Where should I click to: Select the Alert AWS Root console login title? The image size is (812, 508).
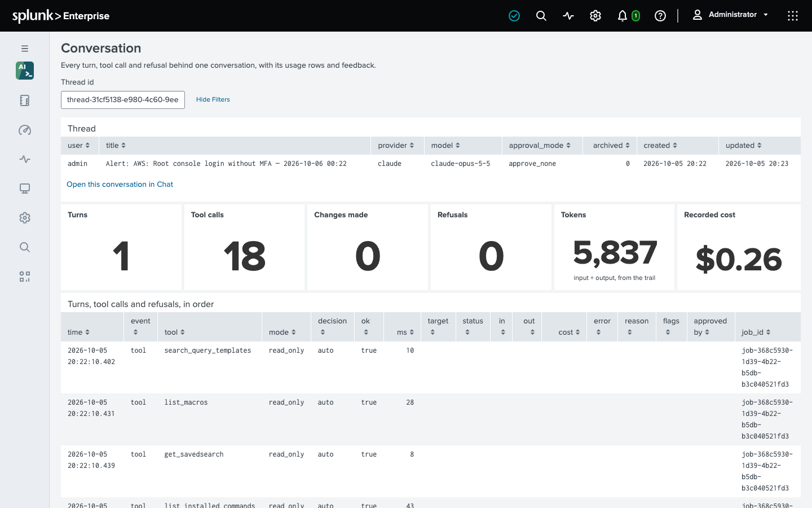click(x=226, y=164)
